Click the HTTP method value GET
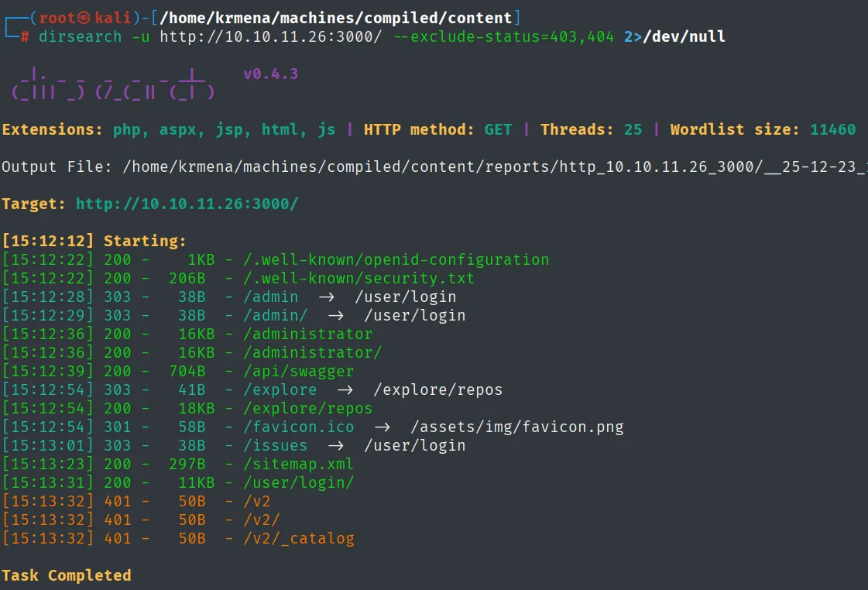This screenshot has height=590, width=868. coord(498,129)
